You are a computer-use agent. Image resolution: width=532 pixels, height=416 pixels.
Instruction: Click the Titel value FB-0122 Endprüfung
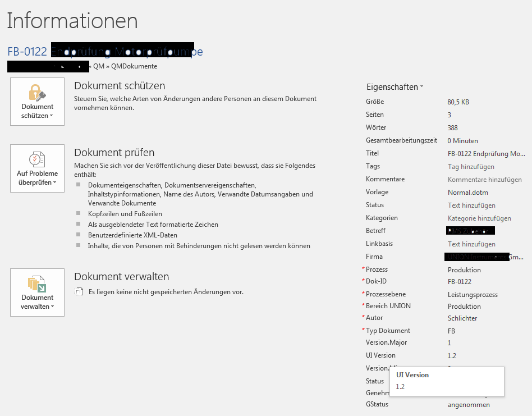[486, 154]
